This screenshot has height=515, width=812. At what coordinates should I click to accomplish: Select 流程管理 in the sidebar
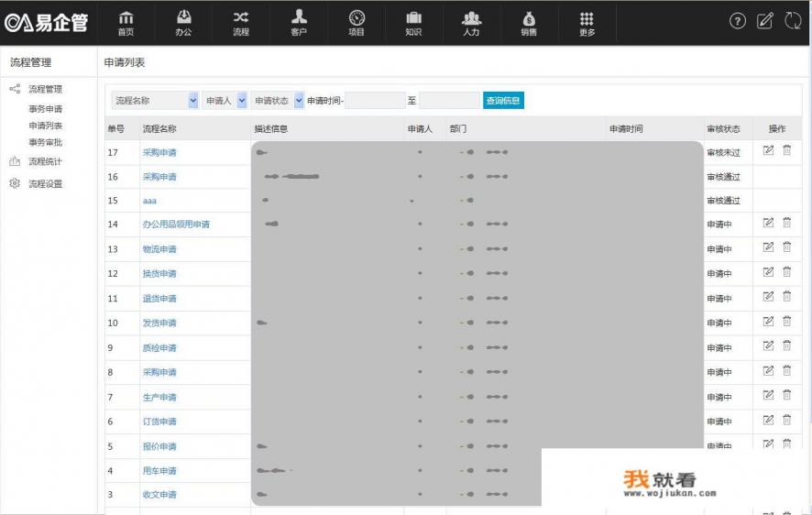[x=46, y=89]
